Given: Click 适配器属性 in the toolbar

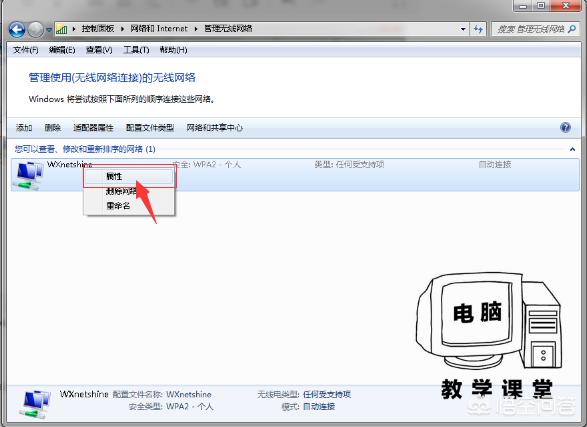Looking at the screenshot, I should 93,128.
